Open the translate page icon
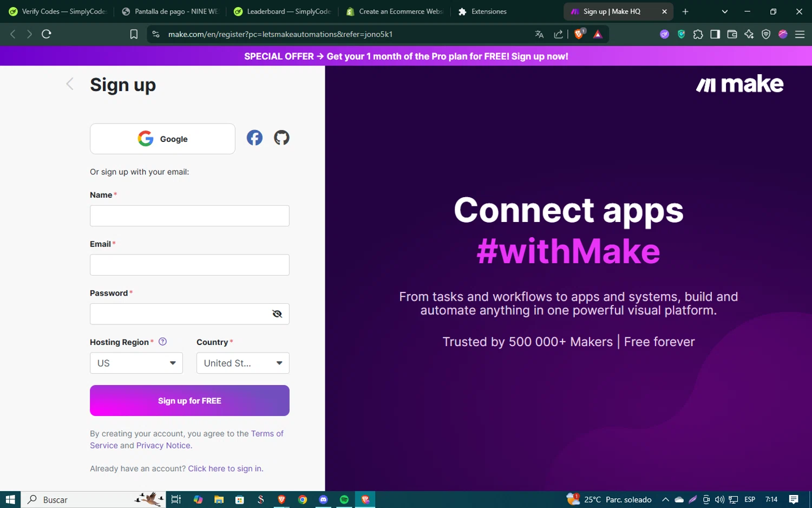The width and height of the screenshot is (812, 508). (539, 34)
